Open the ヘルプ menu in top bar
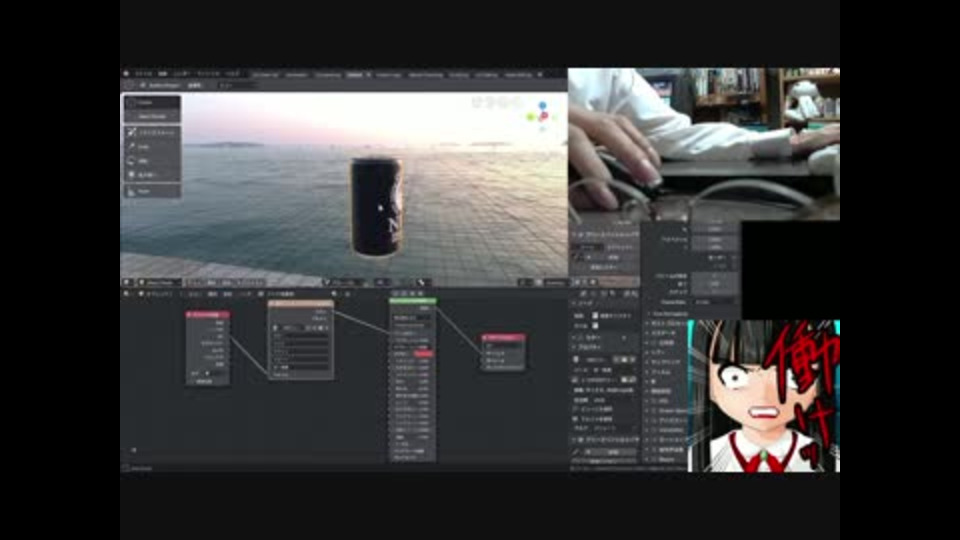960x540 pixels. 233,74
